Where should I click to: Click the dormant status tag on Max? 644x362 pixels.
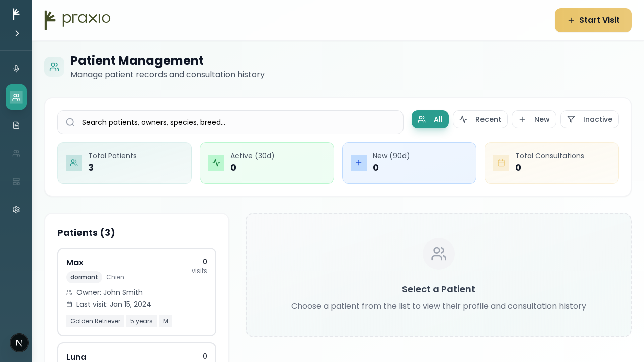coord(84,277)
